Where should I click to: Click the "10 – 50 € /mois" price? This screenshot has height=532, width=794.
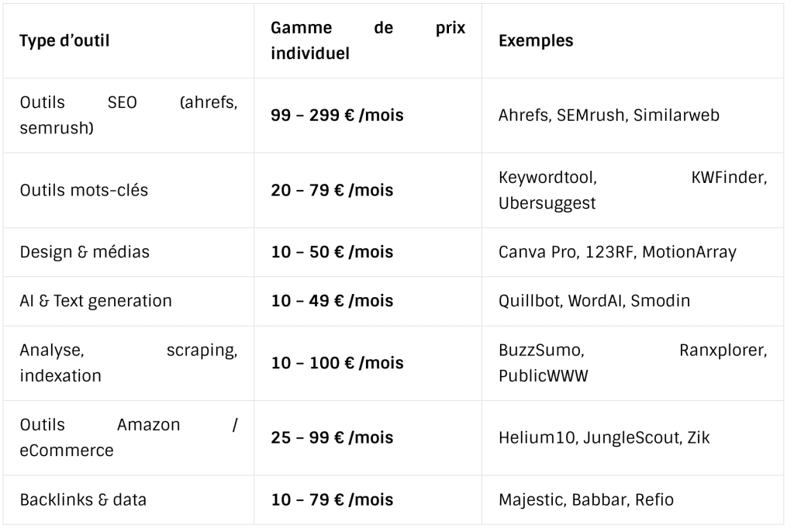pyautogui.click(x=332, y=252)
